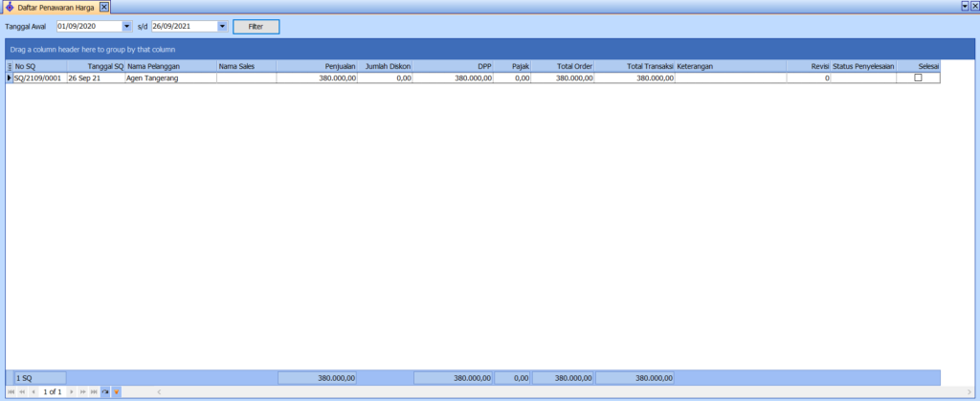Click the horizontal scrollbar left arrow
Screen dimensions: 980x401
[x=159, y=392]
